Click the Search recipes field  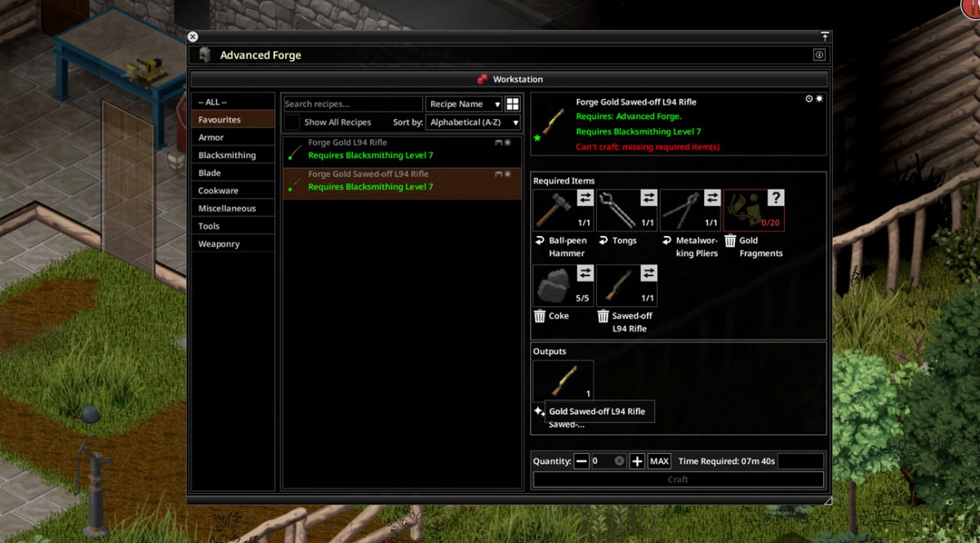pyautogui.click(x=353, y=104)
